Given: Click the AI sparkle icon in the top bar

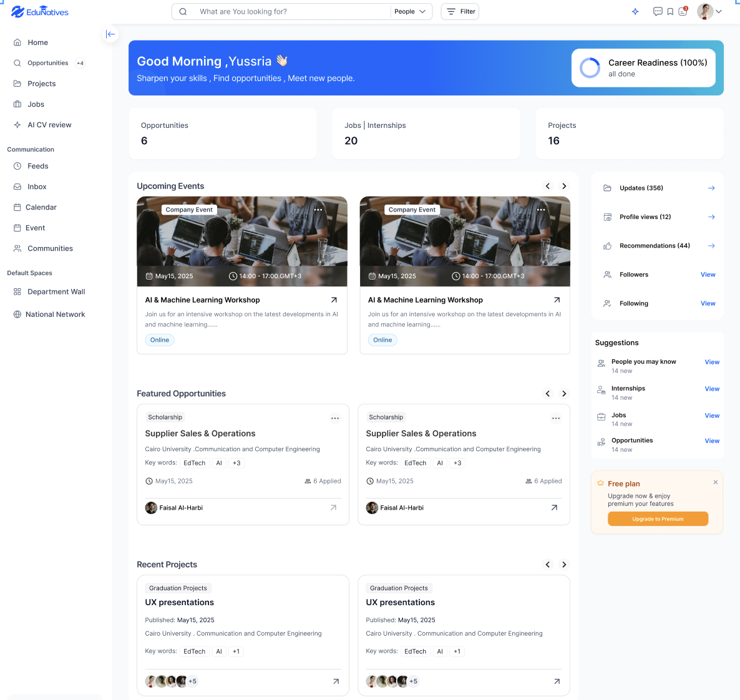Looking at the screenshot, I should point(635,11).
